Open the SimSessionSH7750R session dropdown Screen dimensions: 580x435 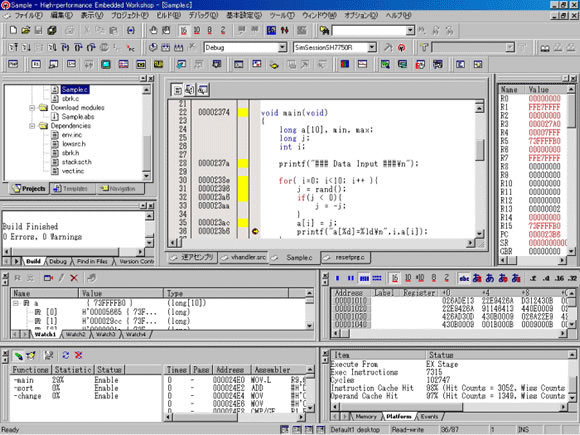tap(372, 47)
